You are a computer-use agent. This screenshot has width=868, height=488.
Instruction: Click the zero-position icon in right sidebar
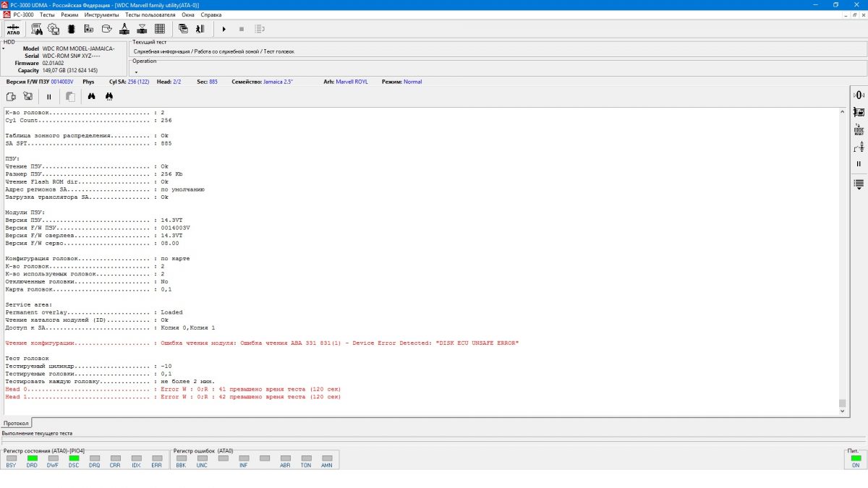(x=859, y=95)
